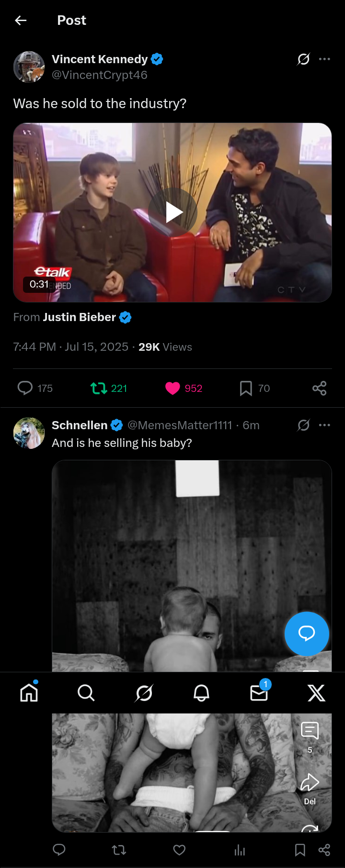This screenshot has height=868, width=345.
Task: Open Schnellen's reply options menu
Action: click(324, 425)
